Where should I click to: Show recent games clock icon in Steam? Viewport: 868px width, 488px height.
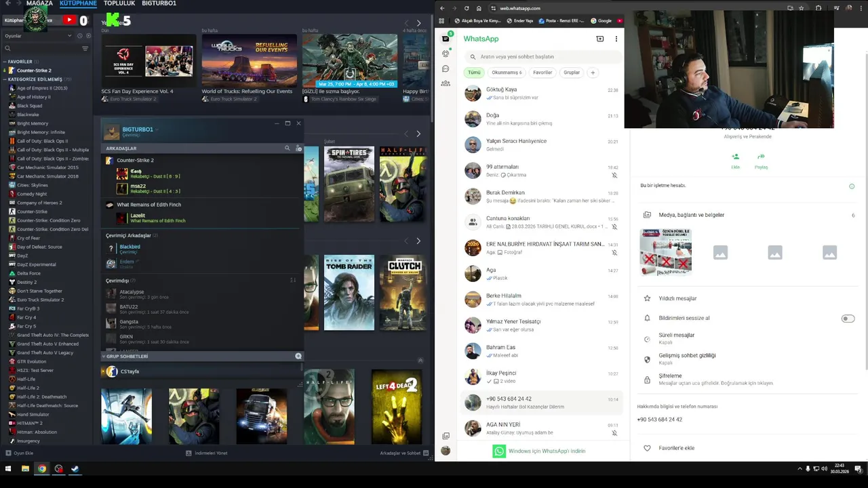tap(80, 35)
